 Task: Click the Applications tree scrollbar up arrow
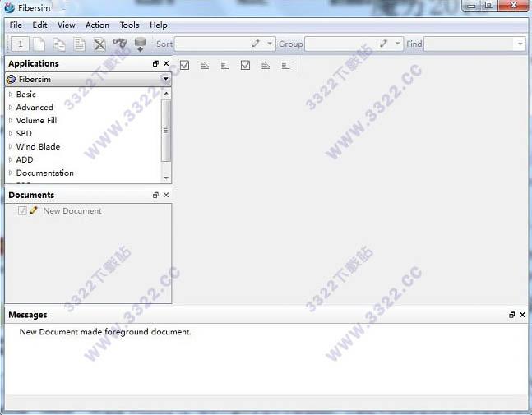tap(166, 93)
